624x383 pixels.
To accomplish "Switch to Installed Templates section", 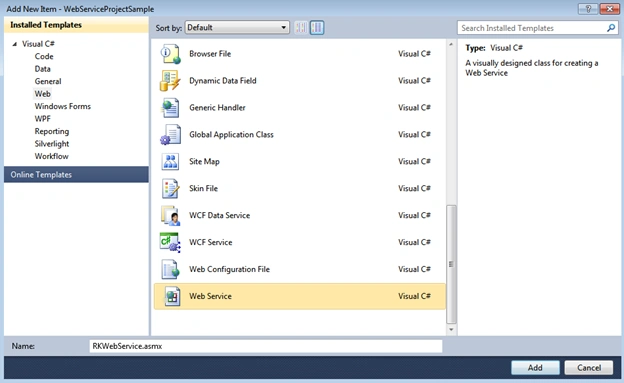I will tap(76, 25).
